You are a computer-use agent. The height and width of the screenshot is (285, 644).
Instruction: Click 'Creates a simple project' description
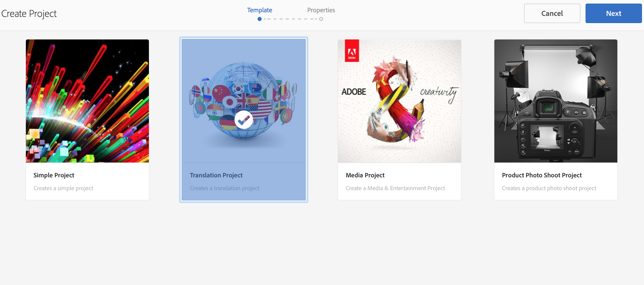click(63, 188)
